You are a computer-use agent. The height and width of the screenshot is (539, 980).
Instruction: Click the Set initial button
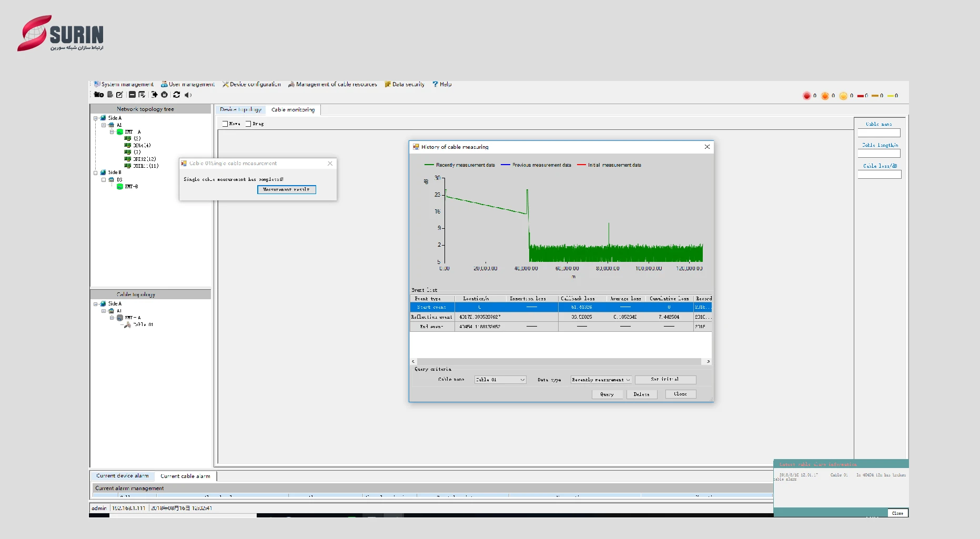[665, 379]
